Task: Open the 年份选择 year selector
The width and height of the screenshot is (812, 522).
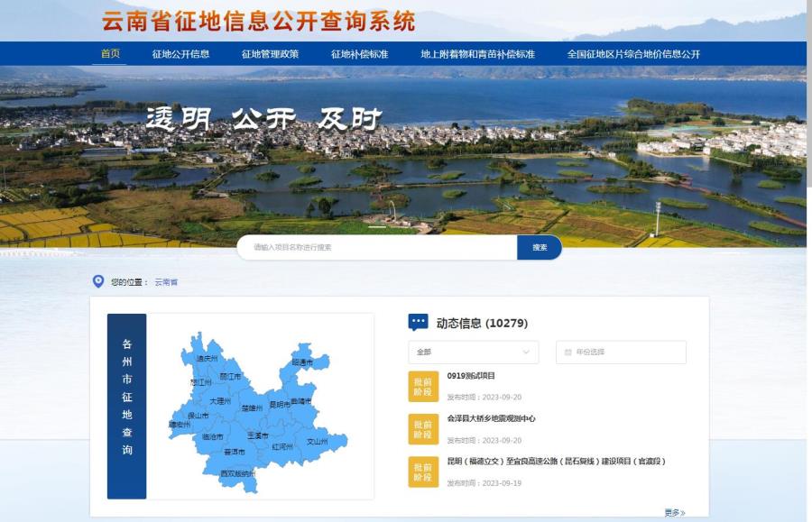Action: pos(624,352)
